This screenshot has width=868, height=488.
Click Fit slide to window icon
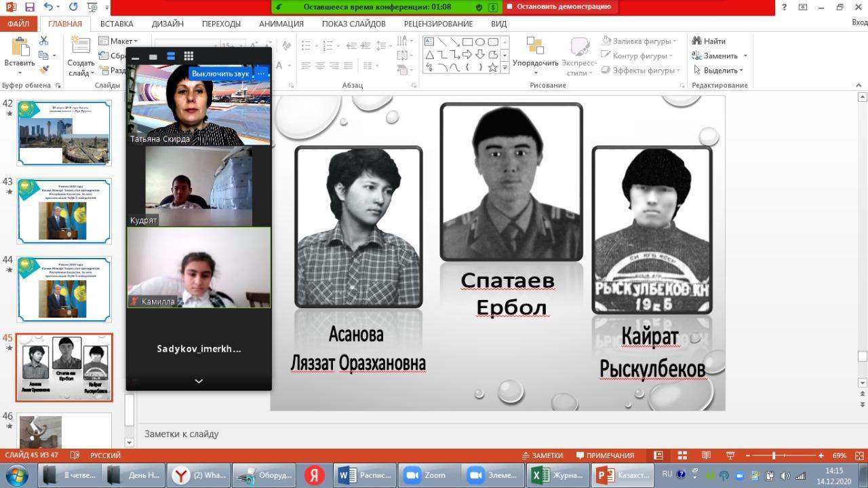860,455
